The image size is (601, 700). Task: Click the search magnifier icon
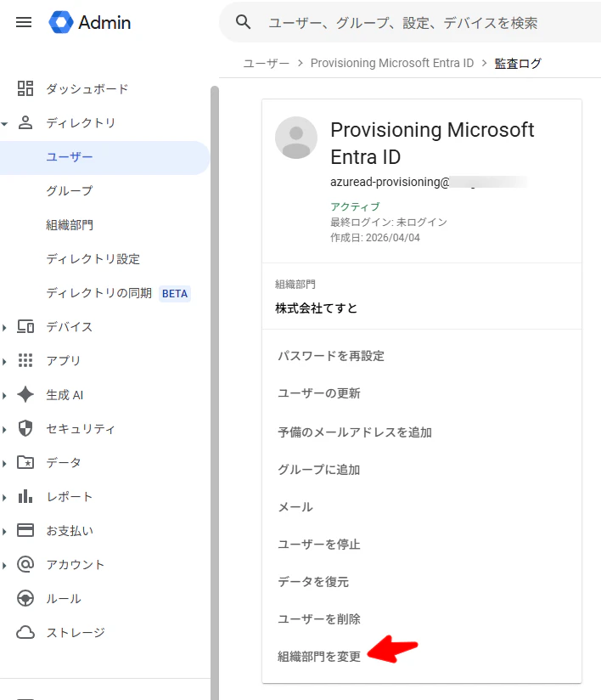243,22
